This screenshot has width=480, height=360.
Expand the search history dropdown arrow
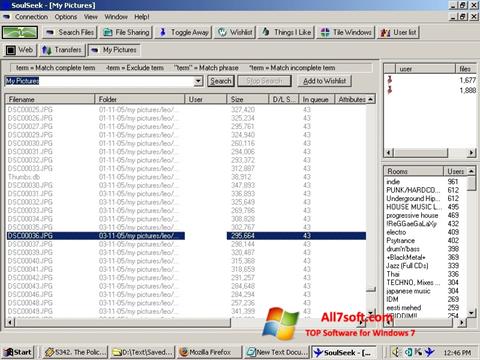(x=198, y=81)
